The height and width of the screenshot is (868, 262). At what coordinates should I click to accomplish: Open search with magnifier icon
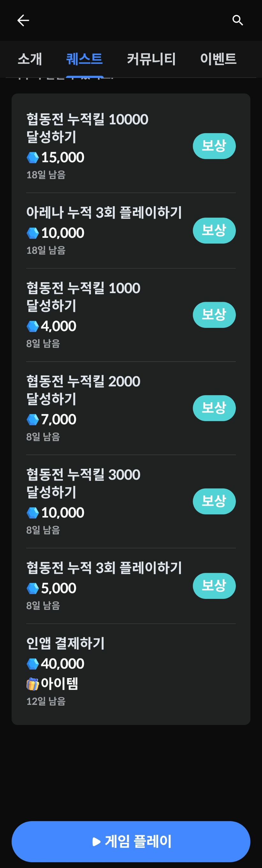coord(238,20)
